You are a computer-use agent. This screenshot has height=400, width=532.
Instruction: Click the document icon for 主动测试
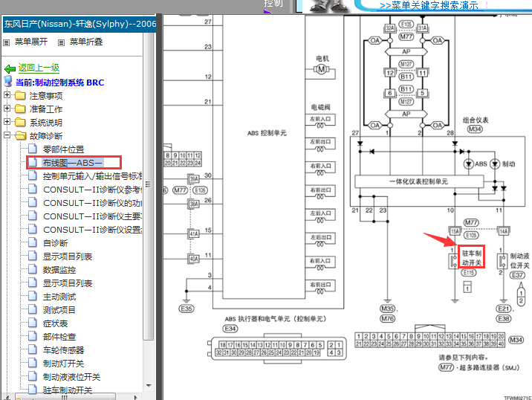[x=33, y=296]
